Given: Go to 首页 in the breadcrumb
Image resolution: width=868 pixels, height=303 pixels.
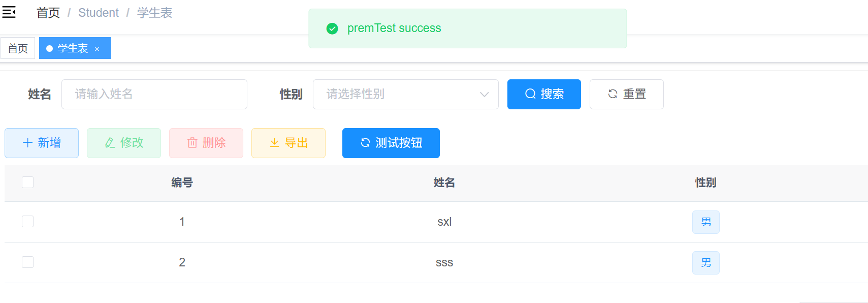Looking at the screenshot, I should [x=48, y=13].
